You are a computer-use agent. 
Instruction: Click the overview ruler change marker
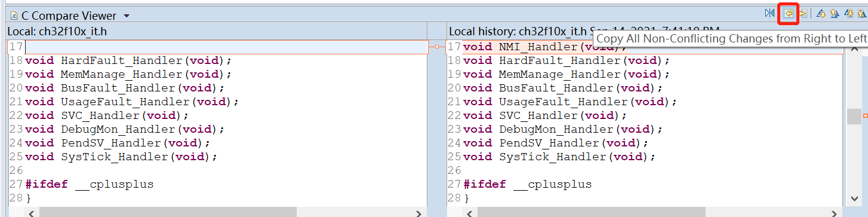866,115
